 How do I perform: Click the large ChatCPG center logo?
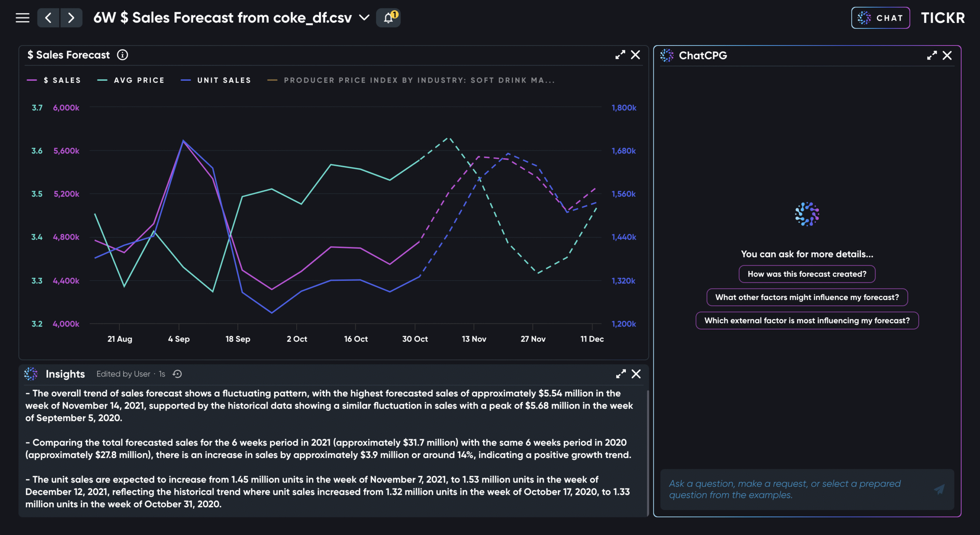(x=807, y=214)
